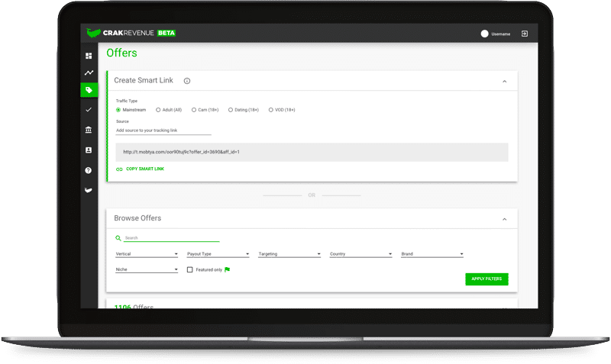
Task: Click the 'Browse Offers' title
Action: pyautogui.click(x=137, y=218)
